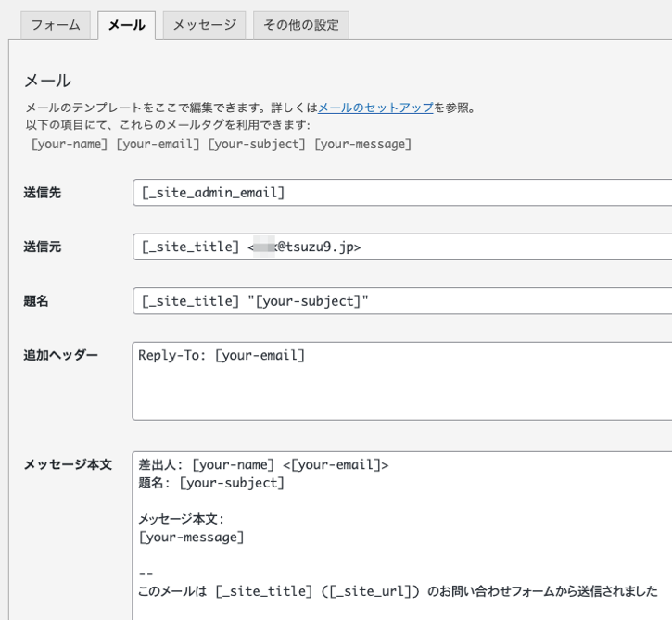Screen dimensions: 672x620
Task: Focus the 題名 subject input field
Action: [402, 301]
